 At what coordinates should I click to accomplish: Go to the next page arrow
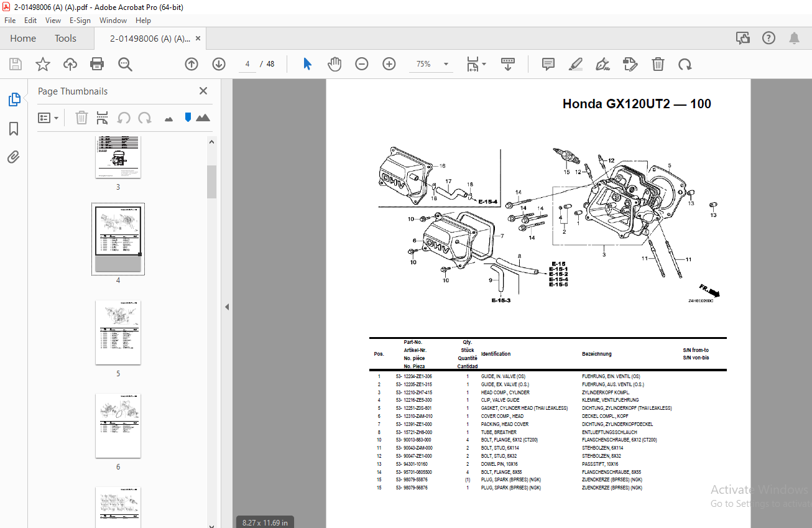219,64
